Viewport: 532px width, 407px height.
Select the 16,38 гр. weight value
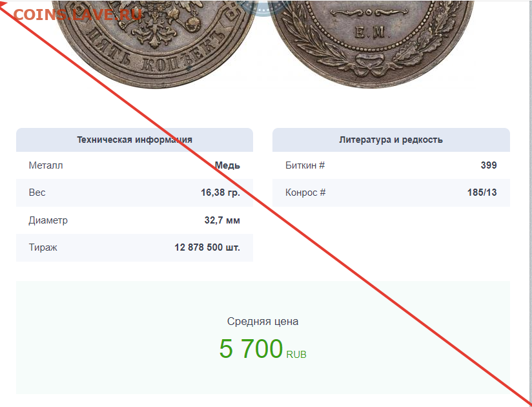pyautogui.click(x=220, y=193)
